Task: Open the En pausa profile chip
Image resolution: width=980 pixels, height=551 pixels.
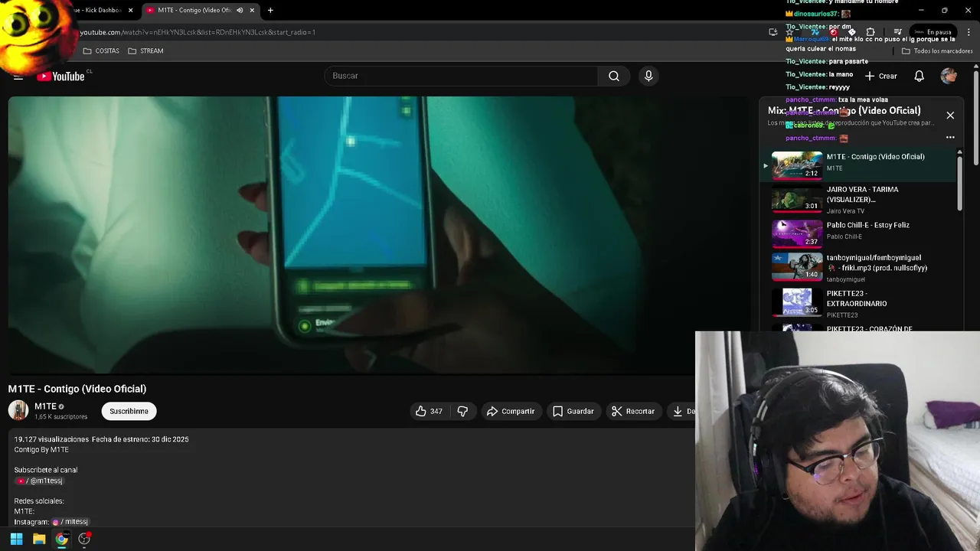Action: [x=932, y=32]
